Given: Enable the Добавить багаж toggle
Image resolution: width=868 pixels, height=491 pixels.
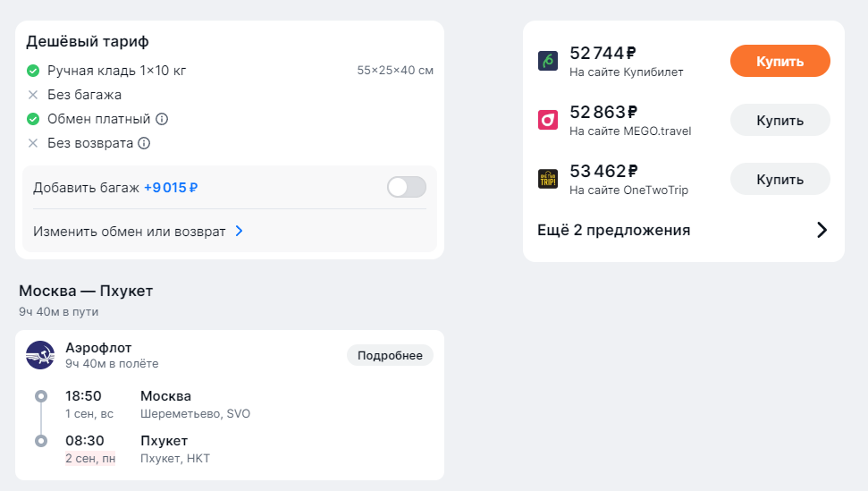Looking at the screenshot, I should [406, 188].
